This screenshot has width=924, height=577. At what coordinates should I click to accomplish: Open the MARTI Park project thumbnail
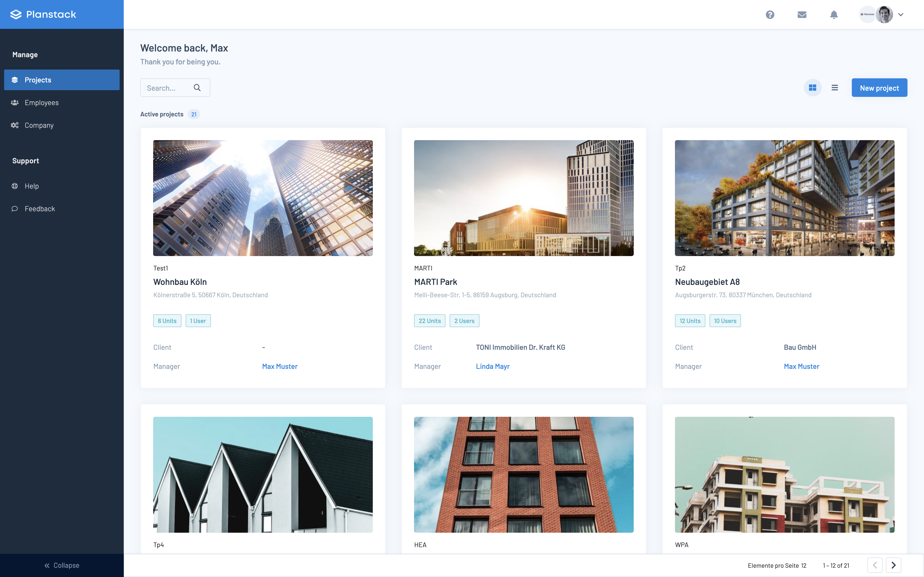[x=523, y=198]
